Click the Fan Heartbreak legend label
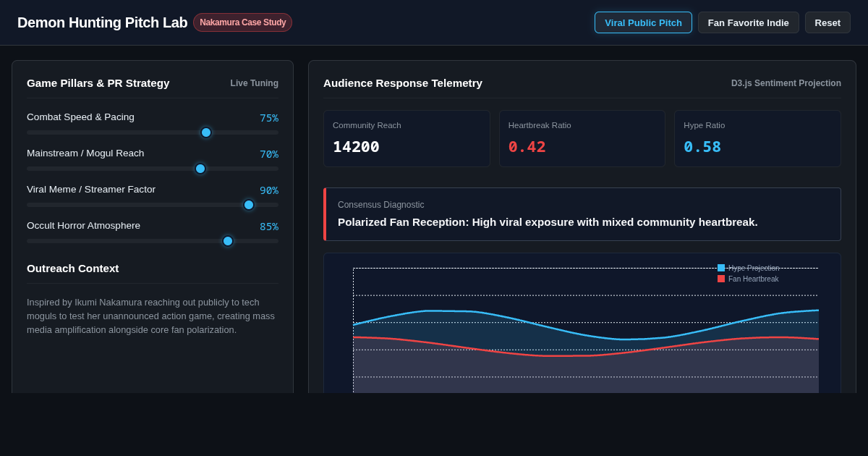The height and width of the screenshot is (456, 868). 754,279
